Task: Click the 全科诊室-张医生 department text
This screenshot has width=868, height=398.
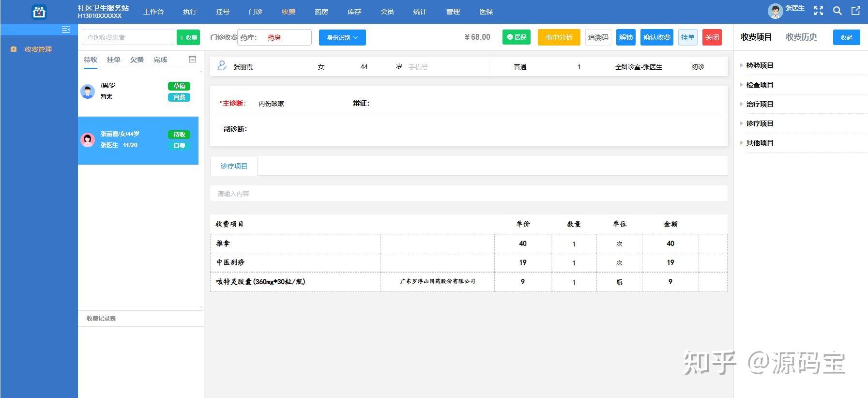Action: tap(639, 67)
